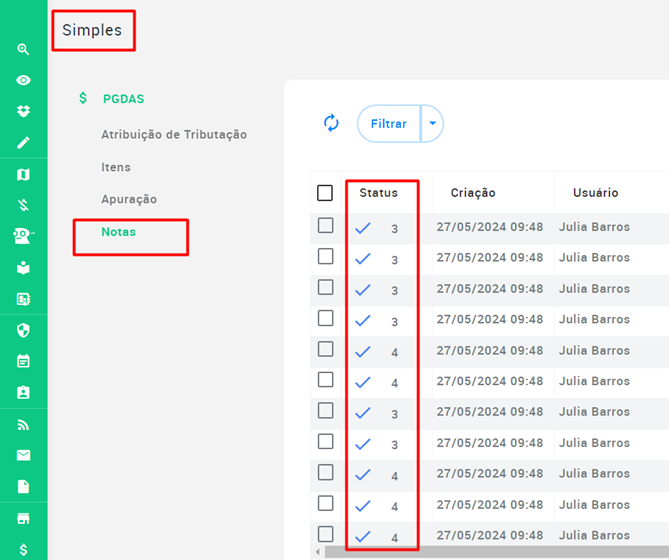Screen dimensions: 669x560
Task: Check the last visible row's checkbox
Action: [x=326, y=534]
